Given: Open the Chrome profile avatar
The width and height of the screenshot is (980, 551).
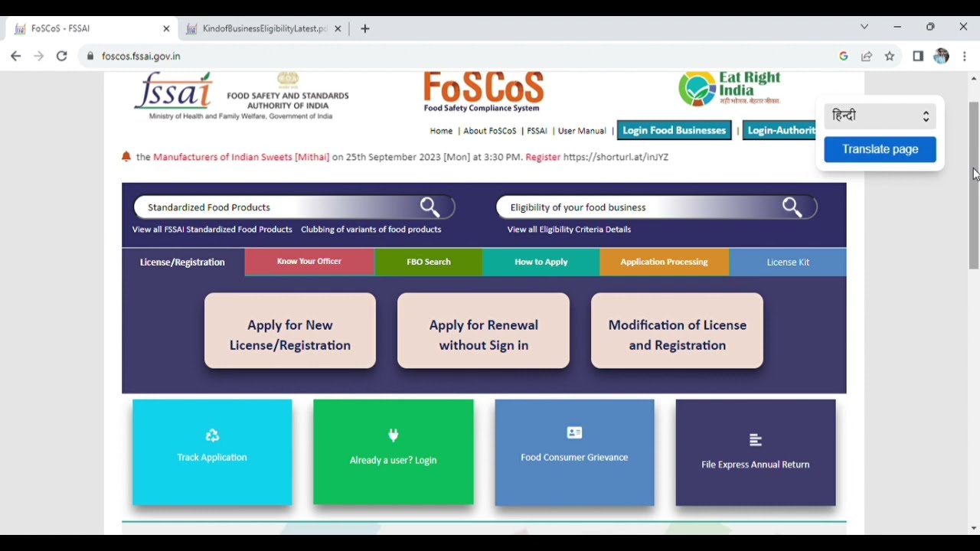Looking at the screenshot, I should coord(942,56).
